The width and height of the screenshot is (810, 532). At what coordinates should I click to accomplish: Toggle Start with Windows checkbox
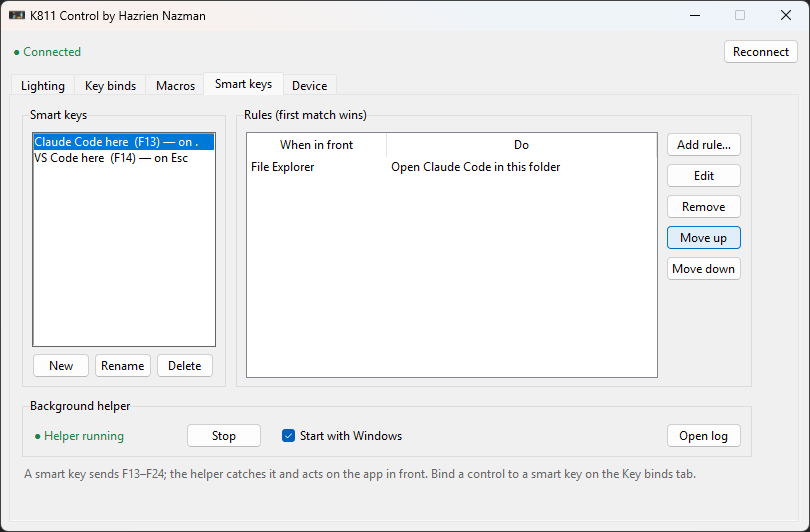coord(288,436)
